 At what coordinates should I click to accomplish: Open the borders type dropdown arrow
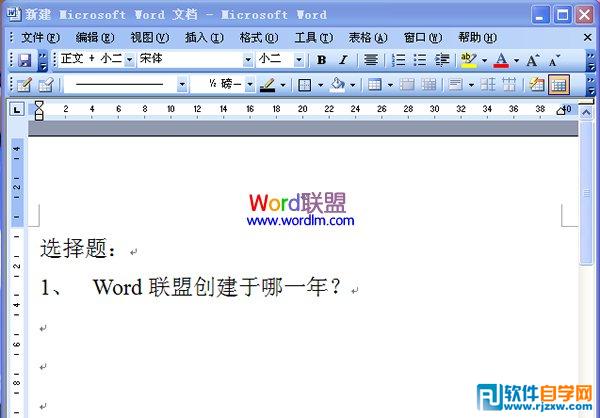pyautogui.click(x=321, y=85)
